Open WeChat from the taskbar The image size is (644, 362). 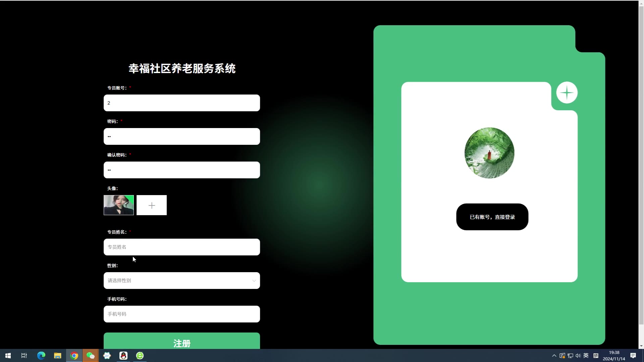pyautogui.click(x=91, y=356)
